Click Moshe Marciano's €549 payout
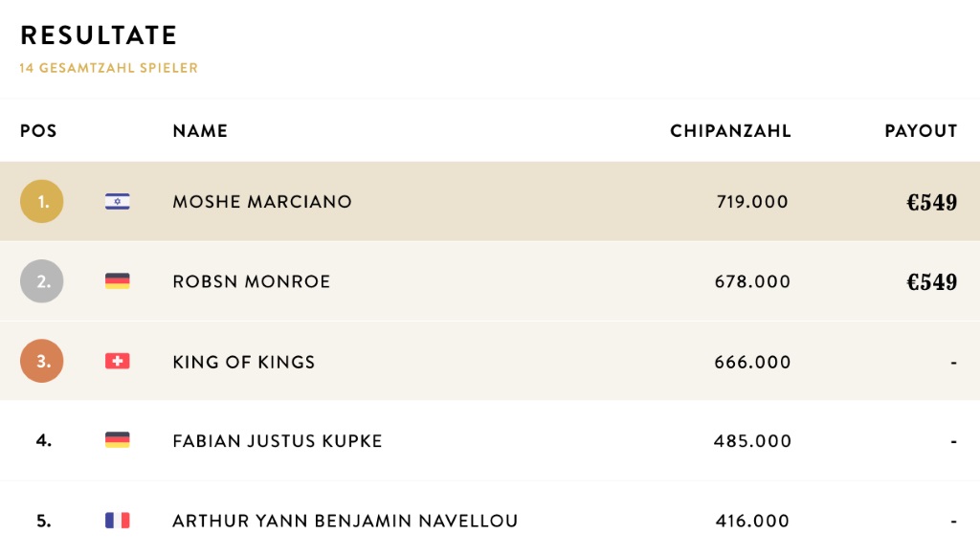Screen dimensions: 980x556 pyautogui.click(x=932, y=203)
